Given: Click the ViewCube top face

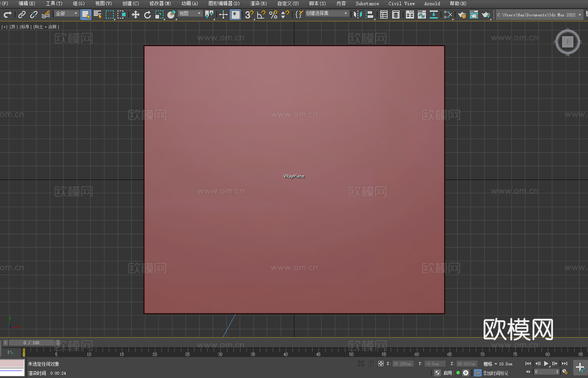Looking at the screenshot, I should (x=568, y=42).
